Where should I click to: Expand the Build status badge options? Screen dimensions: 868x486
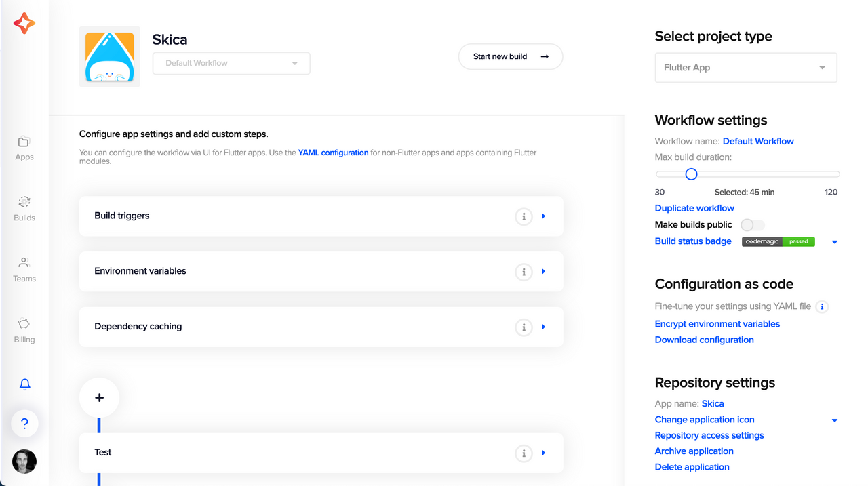coord(835,242)
